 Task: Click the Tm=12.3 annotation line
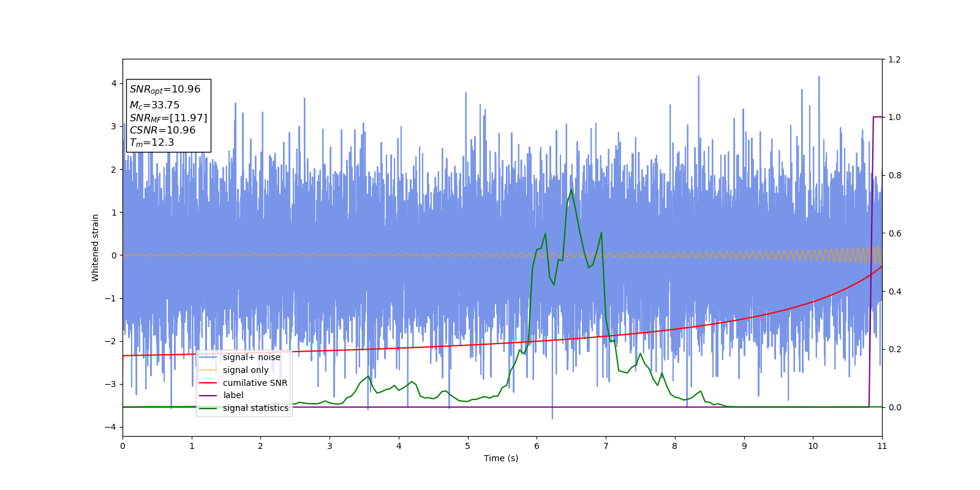pos(152,143)
